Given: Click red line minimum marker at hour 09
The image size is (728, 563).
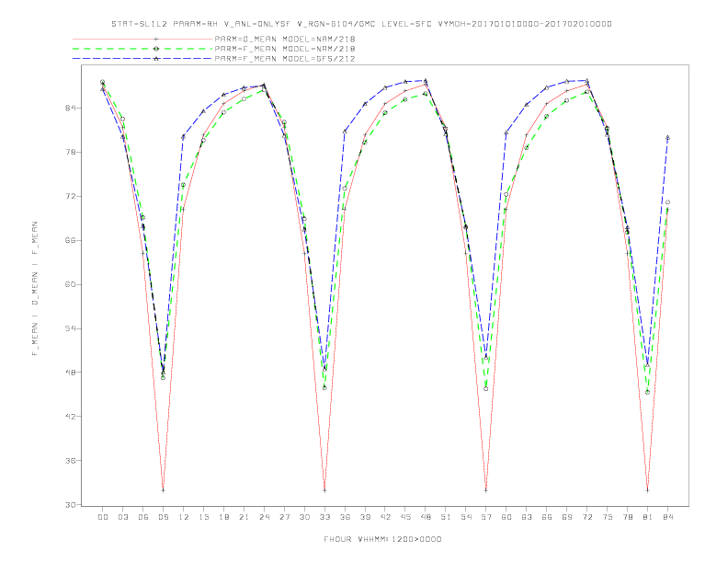Looking at the screenshot, I should click(163, 490).
